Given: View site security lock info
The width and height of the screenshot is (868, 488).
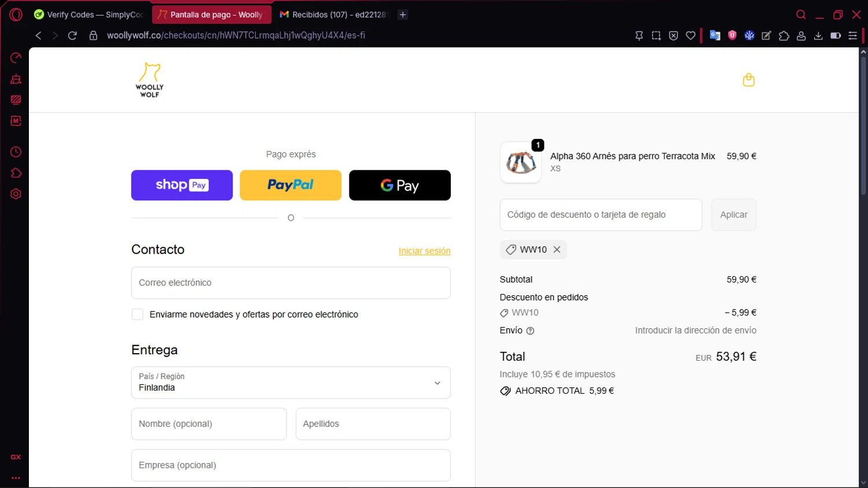Looking at the screenshot, I should coord(93,35).
